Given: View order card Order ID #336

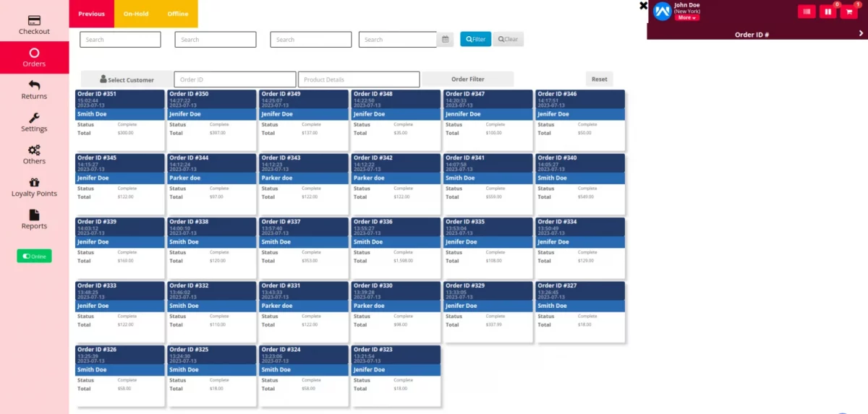Looking at the screenshot, I should 396,248.
